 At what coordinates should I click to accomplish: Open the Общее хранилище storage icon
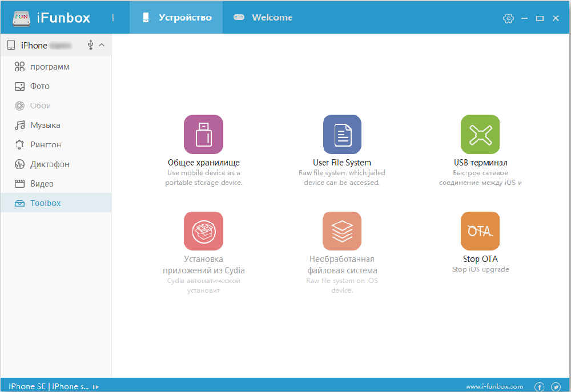coord(203,134)
